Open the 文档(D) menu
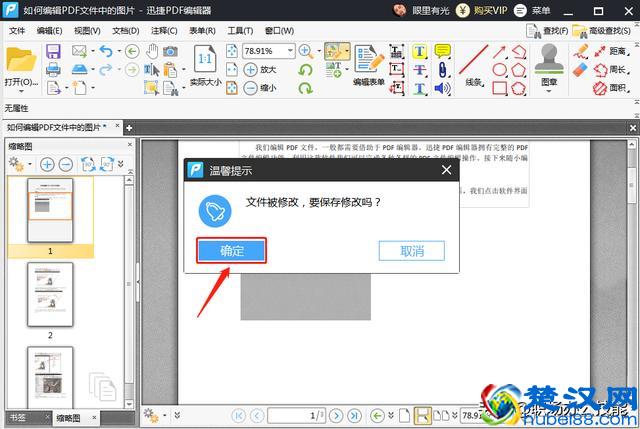 click(x=126, y=31)
